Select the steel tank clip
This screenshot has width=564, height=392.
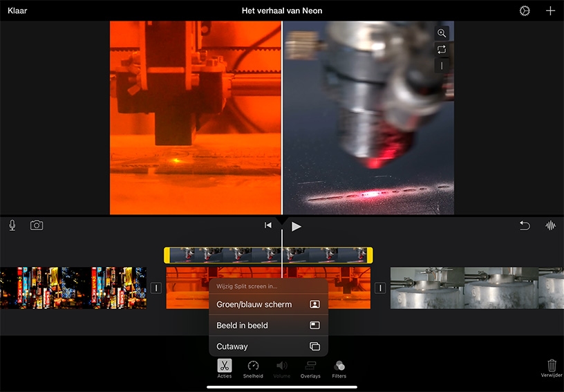point(477,288)
